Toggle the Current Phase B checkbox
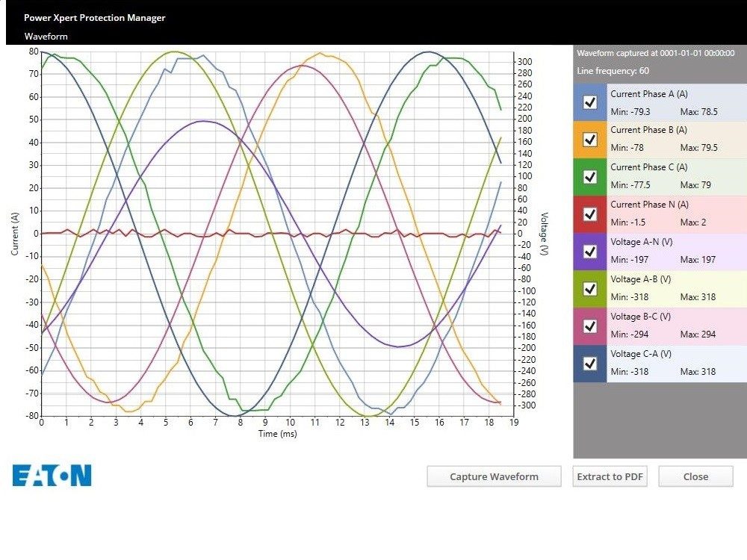Screen dimensions: 747x560 point(590,140)
